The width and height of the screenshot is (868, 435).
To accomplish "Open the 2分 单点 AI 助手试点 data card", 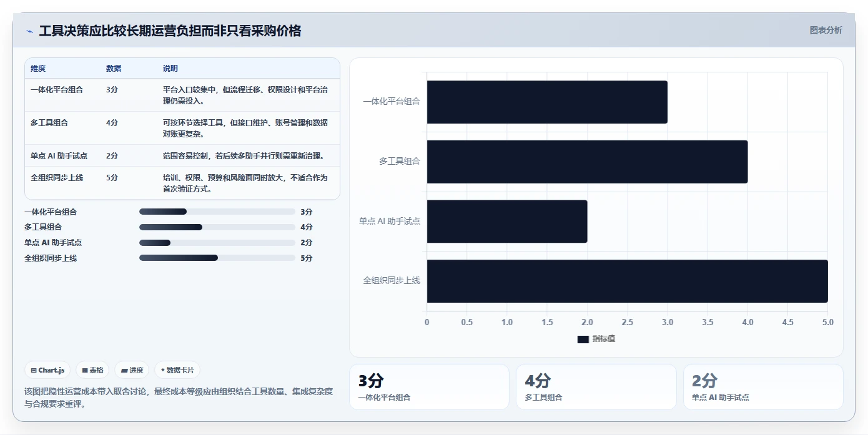I will click(x=763, y=387).
